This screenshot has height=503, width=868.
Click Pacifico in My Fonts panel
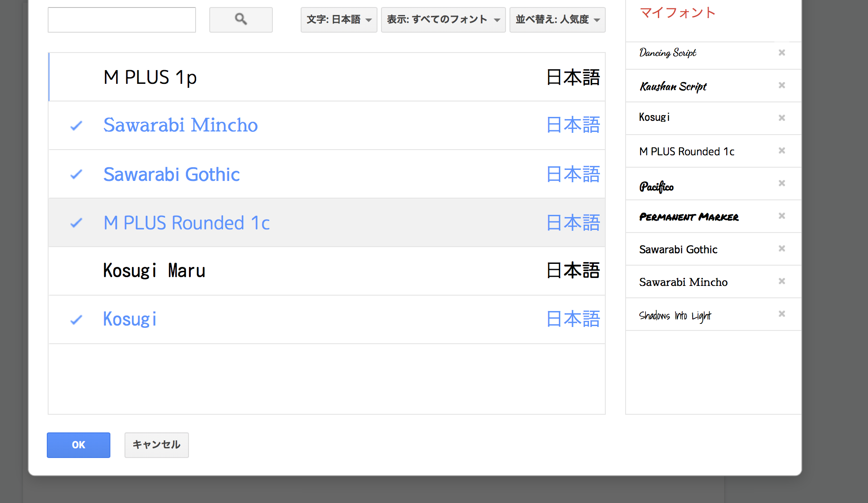click(x=657, y=187)
